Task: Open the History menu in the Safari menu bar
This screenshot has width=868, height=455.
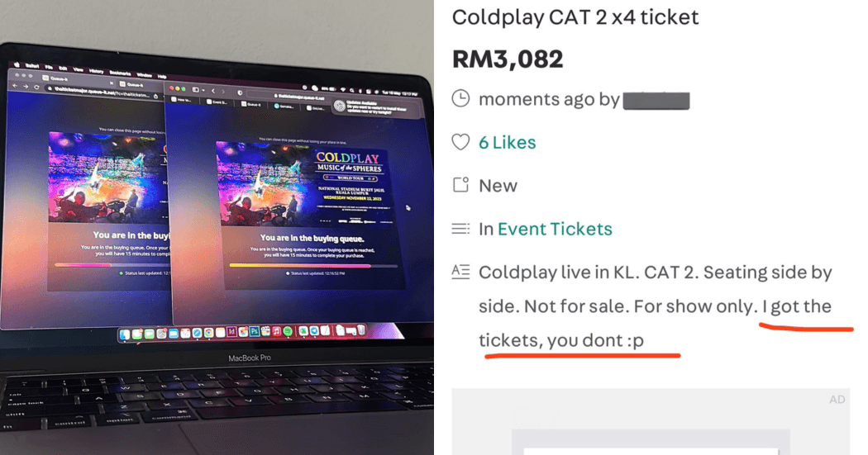Action: tap(96, 71)
